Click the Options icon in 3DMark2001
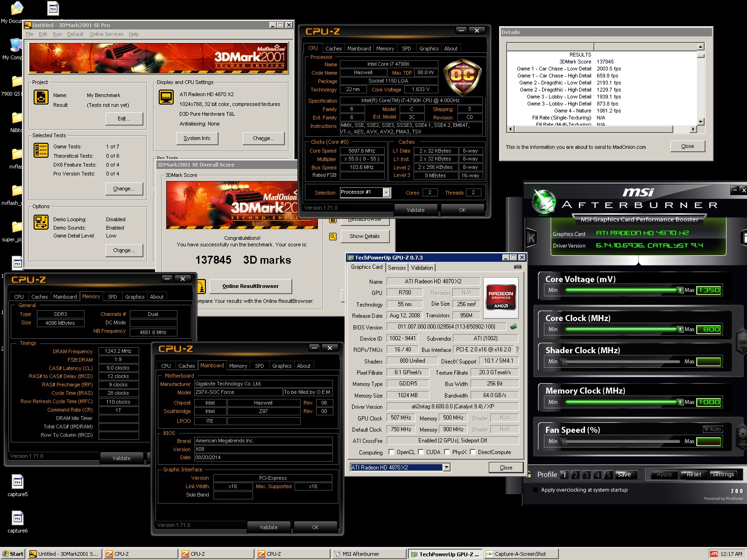The width and height of the screenshot is (747, 560). [41, 222]
